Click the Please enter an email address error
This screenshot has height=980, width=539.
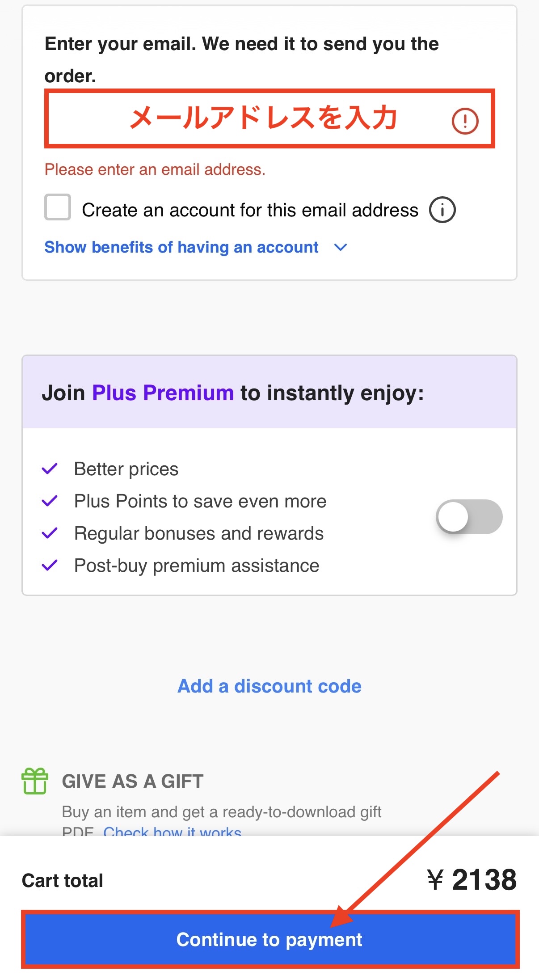(155, 170)
